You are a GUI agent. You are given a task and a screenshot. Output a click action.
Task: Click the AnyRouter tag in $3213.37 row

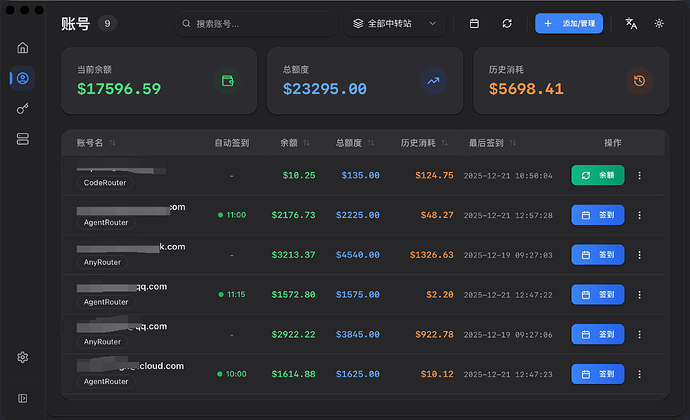[x=102, y=262]
